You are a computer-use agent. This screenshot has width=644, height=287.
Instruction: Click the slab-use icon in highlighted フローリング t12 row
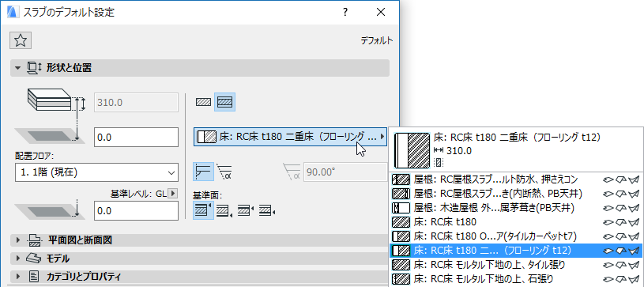click(620, 250)
